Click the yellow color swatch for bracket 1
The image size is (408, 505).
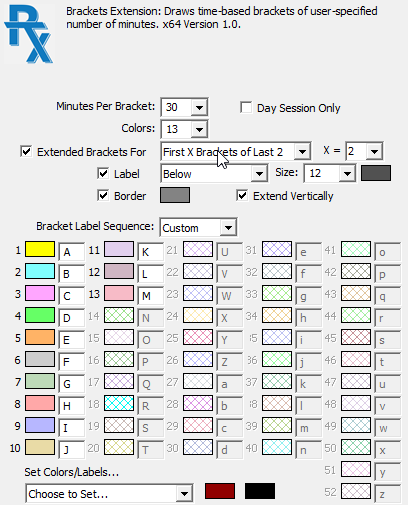[x=40, y=249]
